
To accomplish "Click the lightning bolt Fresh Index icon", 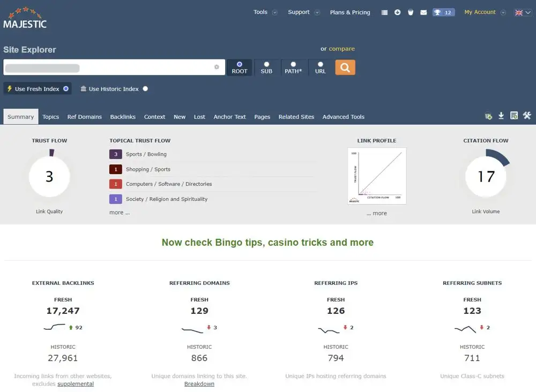I will coord(10,88).
